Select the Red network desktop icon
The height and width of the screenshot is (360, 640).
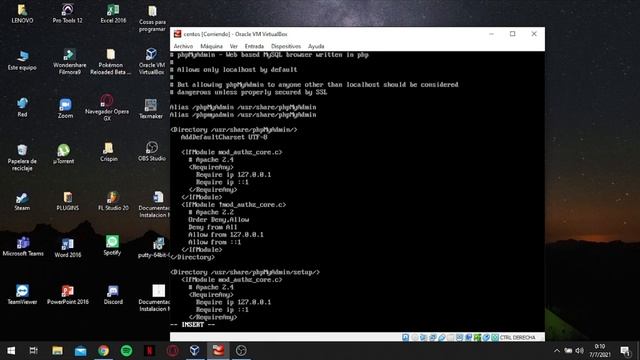[22, 107]
